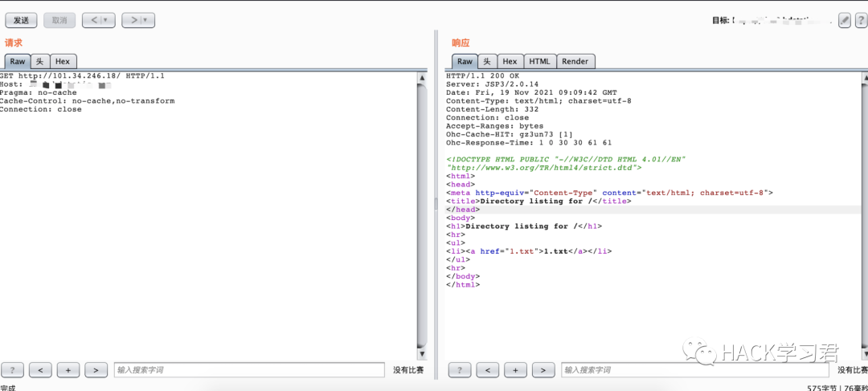Click the 取消 (Cancel) button

tap(59, 20)
